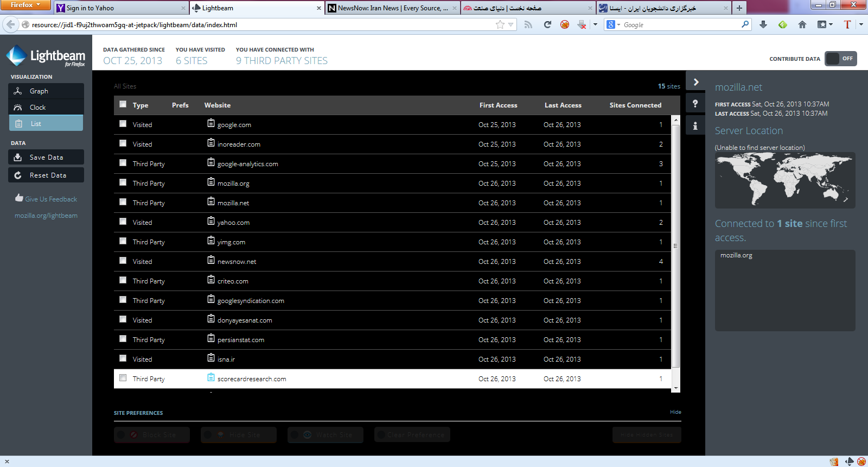Click the site icon beside persianstat.com

tap(211, 338)
